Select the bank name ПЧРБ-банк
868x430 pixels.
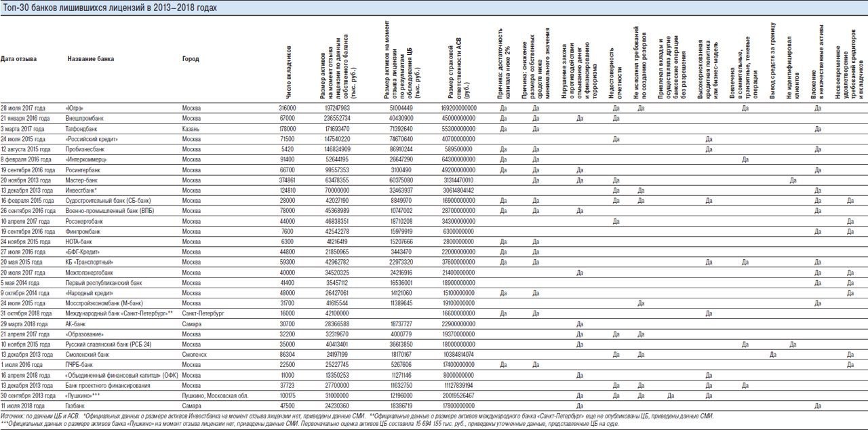pyautogui.click(x=79, y=365)
